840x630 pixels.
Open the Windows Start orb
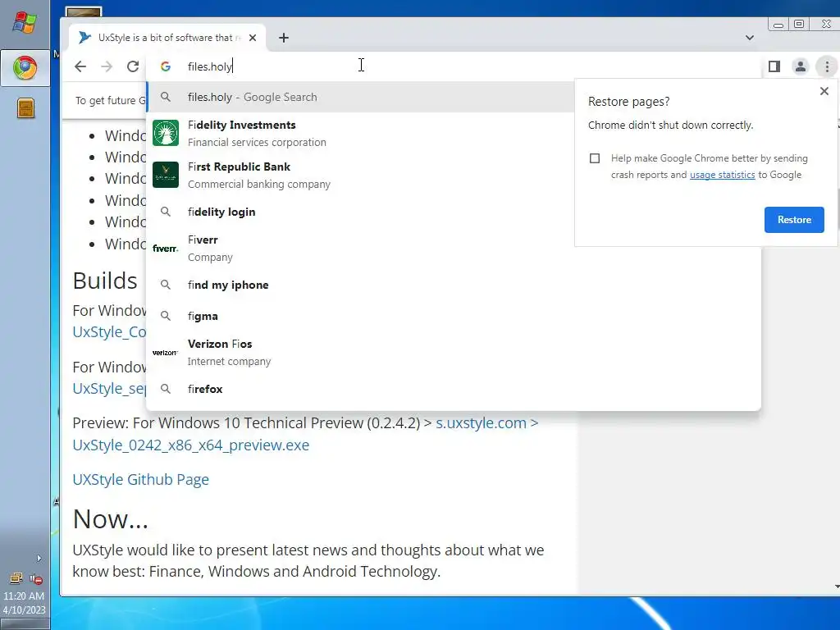point(25,24)
